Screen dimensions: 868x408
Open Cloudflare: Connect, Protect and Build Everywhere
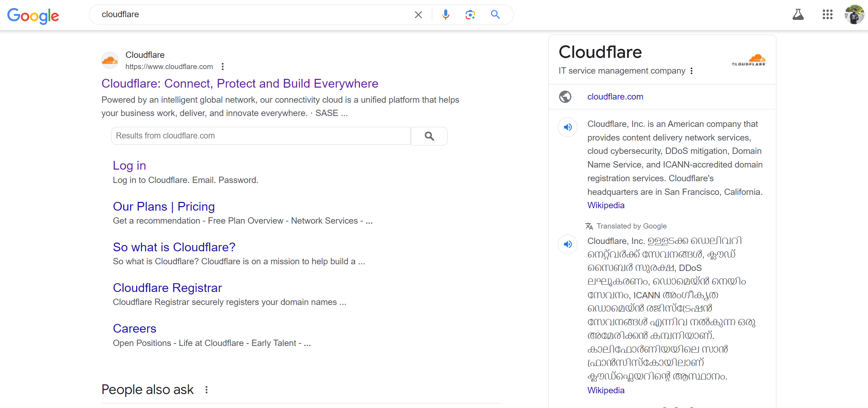pos(240,83)
